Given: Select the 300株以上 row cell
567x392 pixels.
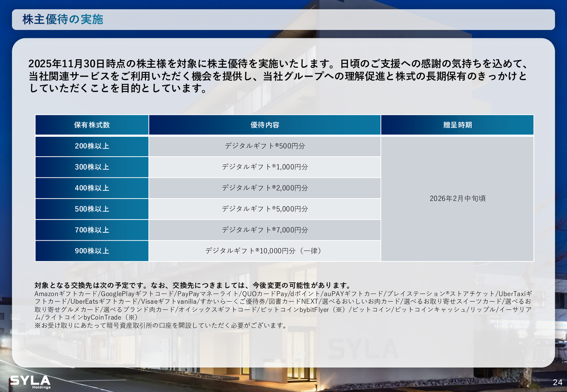Looking at the screenshot, I should [x=92, y=167].
